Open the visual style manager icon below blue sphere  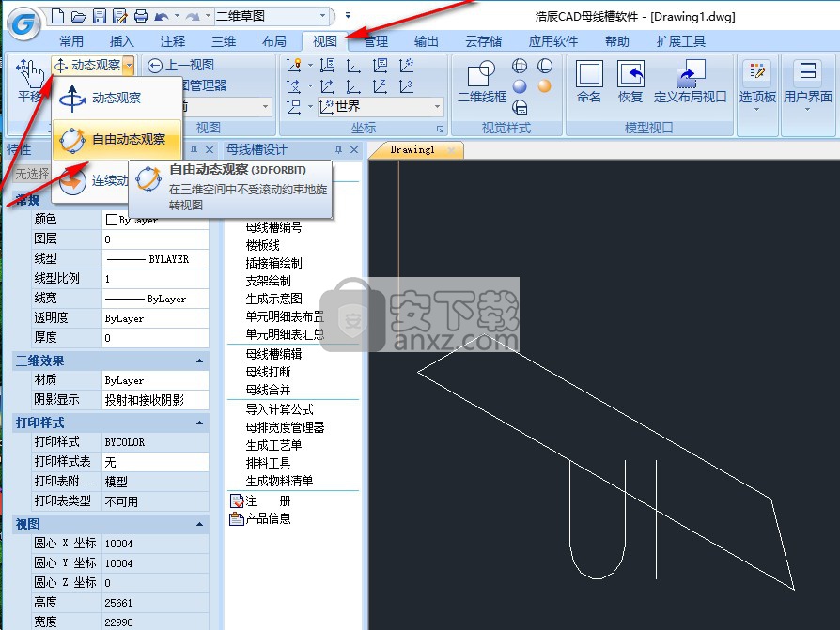click(519, 107)
